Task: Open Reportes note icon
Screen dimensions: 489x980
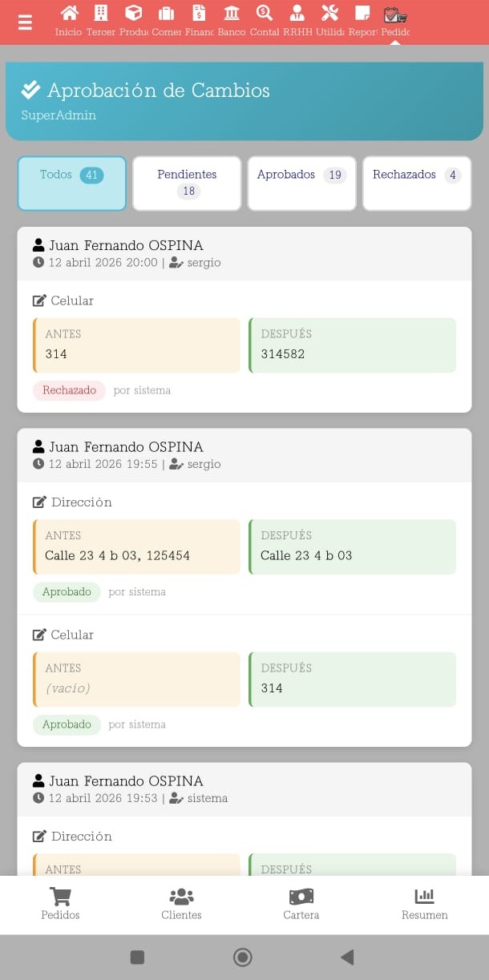Action: [362, 14]
